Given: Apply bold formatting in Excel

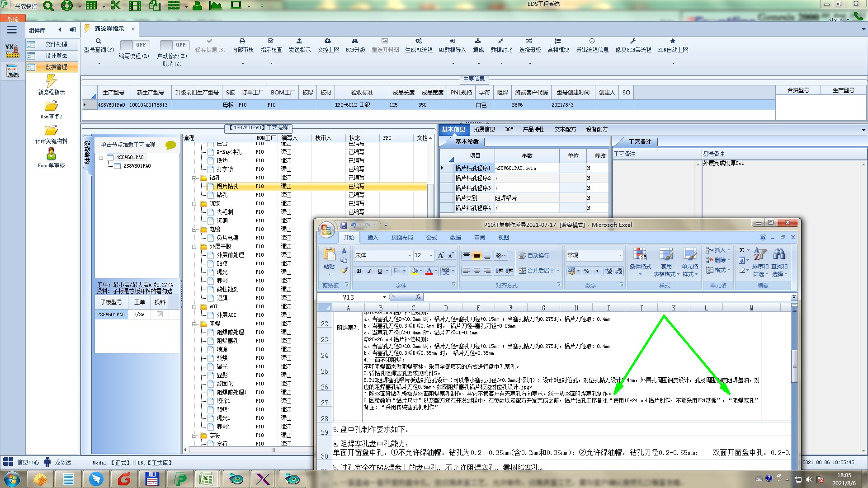Looking at the screenshot, I should coord(359,271).
